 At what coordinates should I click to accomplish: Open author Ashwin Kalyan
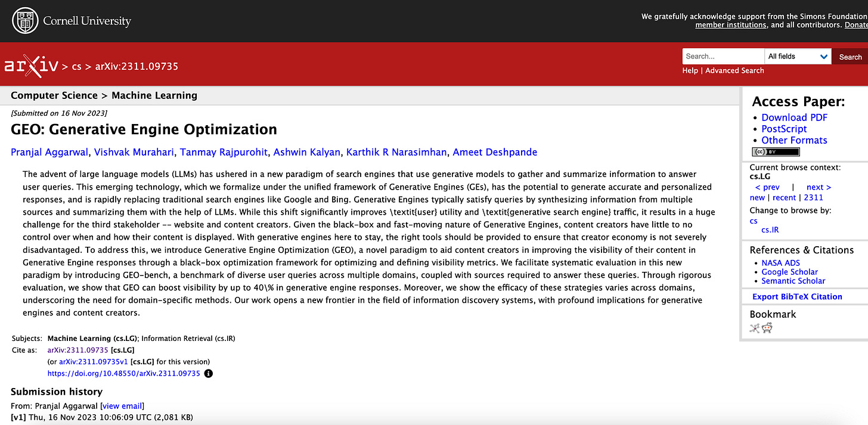click(307, 152)
